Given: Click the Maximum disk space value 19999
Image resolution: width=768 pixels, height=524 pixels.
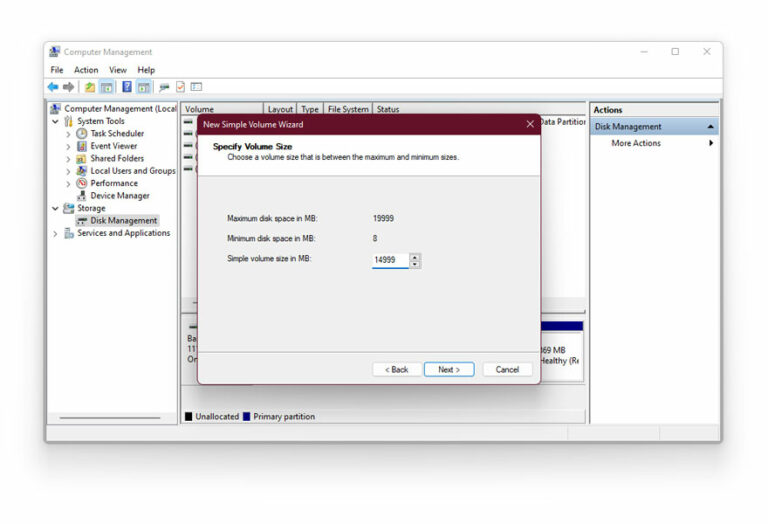Looking at the screenshot, I should (383, 218).
